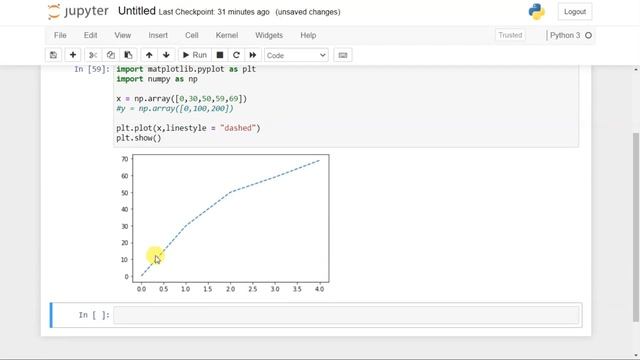
Task: Rename the notebook title Untitled
Action: [x=137, y=11]
